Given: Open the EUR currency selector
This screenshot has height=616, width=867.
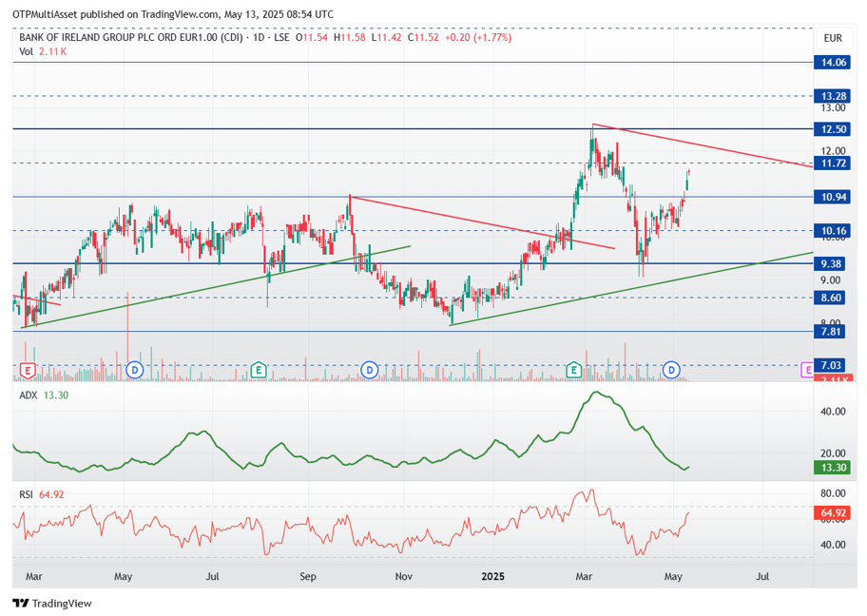Looking at the screenshot, I should 833,38.
